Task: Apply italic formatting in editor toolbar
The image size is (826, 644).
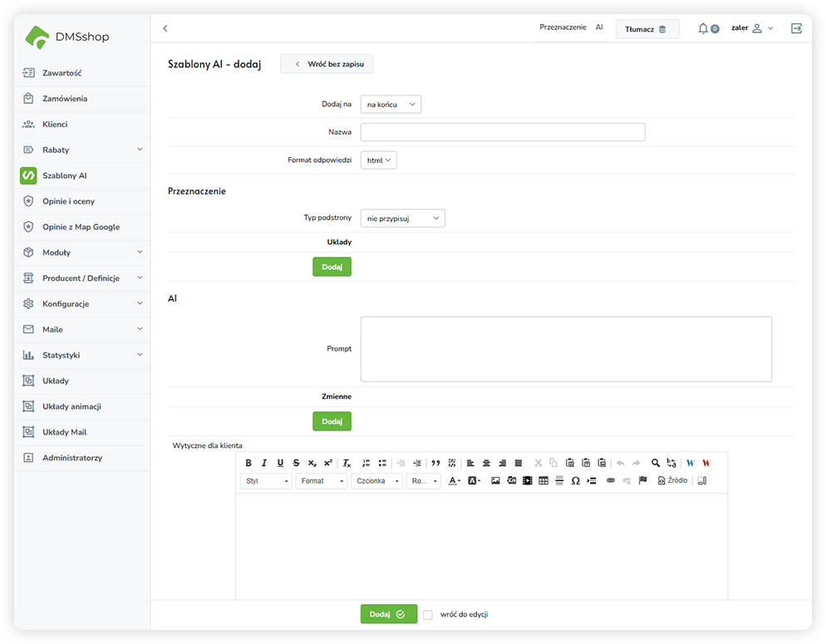Action: pos(264,463)
